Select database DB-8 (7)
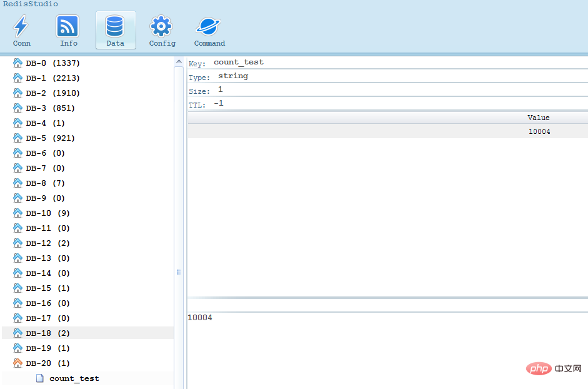 tap(45, 183)
